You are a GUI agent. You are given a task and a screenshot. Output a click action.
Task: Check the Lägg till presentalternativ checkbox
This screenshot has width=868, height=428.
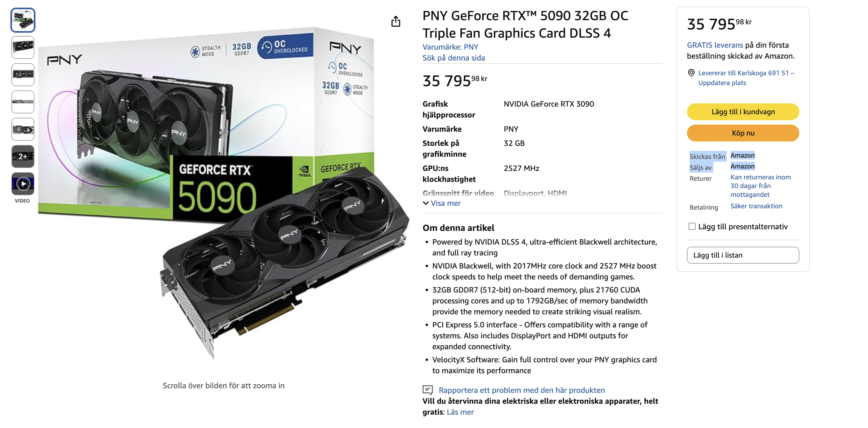692,227
